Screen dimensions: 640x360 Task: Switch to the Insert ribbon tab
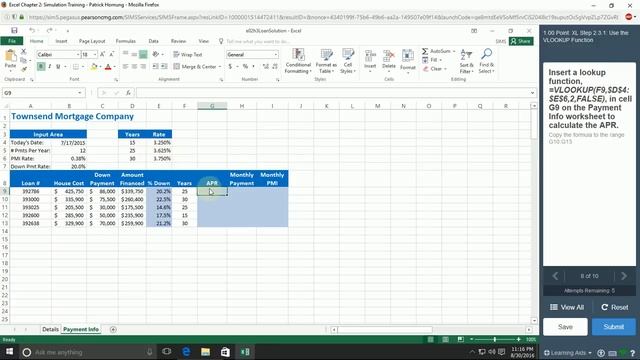point(61,41)
